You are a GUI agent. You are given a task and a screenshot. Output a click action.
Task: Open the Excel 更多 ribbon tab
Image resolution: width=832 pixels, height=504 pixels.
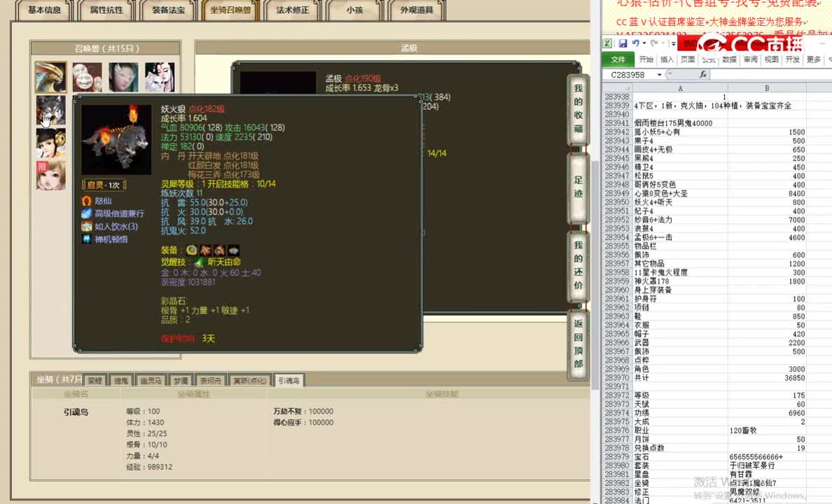[x=813, y=59]
